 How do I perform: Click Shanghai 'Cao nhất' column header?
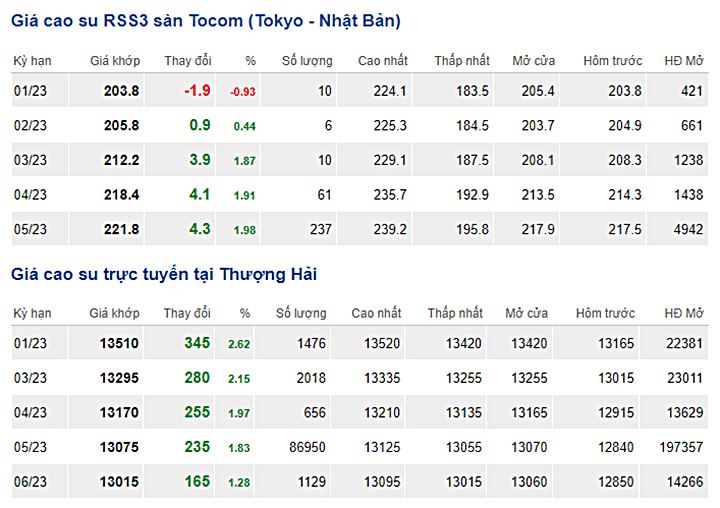(x=376, y=313)
